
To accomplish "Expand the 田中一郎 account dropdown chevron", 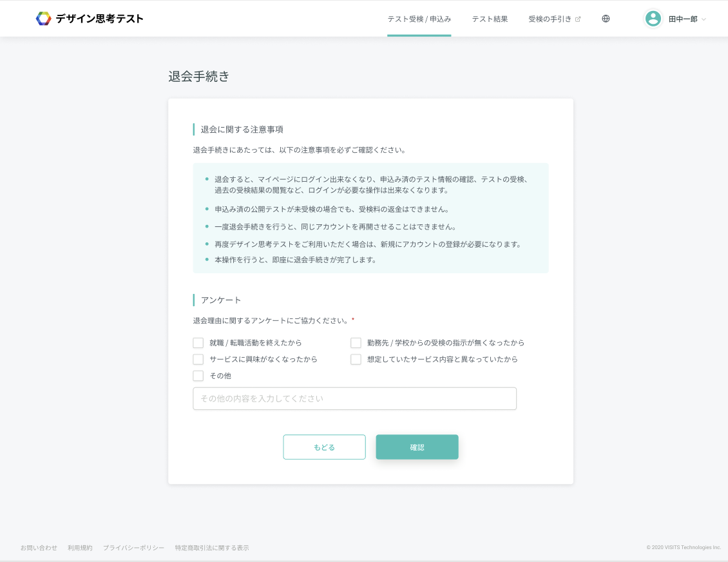I will click(x=704, y=19).
